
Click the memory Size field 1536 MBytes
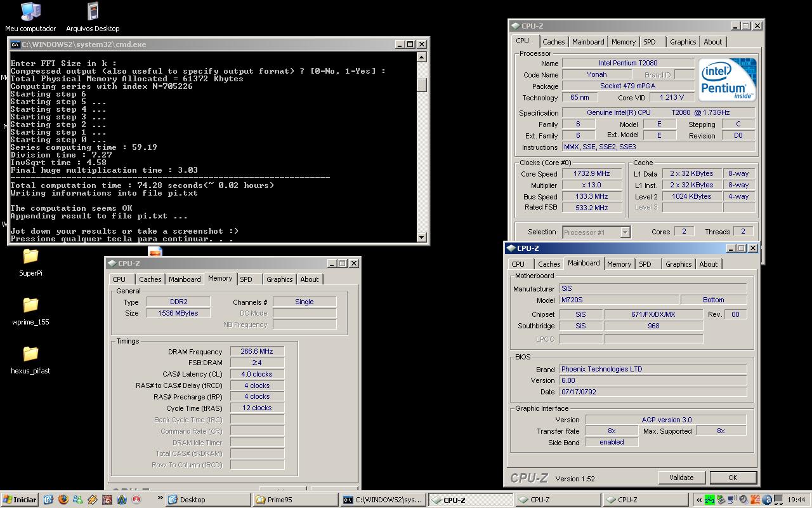pyautogui.click(x=178, y=313)
